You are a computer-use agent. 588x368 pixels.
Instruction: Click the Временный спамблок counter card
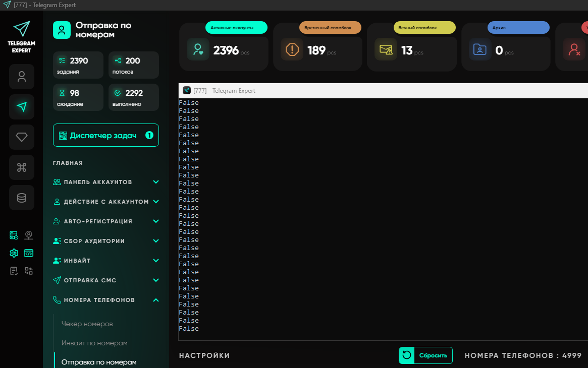(x=317, y=47)
